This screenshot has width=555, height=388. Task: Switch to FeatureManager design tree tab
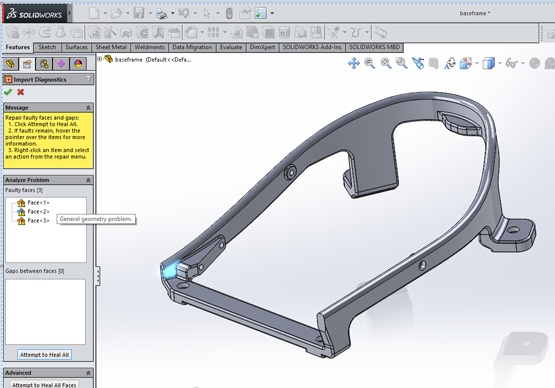pos(10,64)
